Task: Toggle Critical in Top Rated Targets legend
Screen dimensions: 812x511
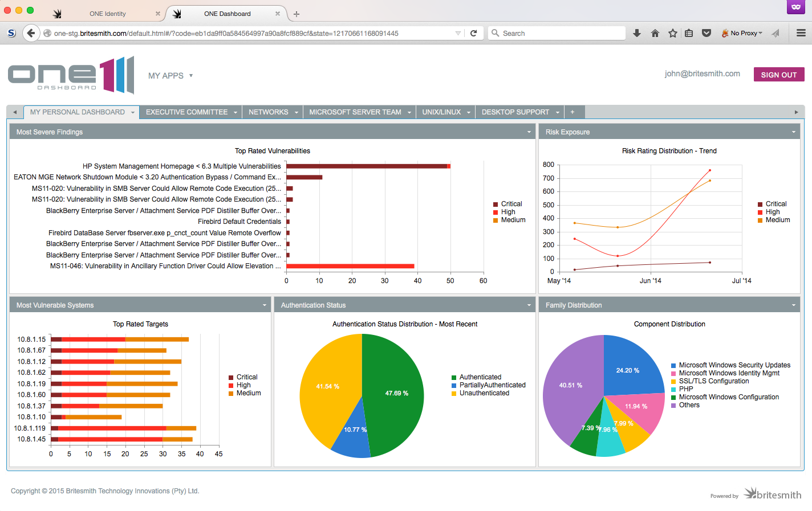Action: tap(243, 377)
